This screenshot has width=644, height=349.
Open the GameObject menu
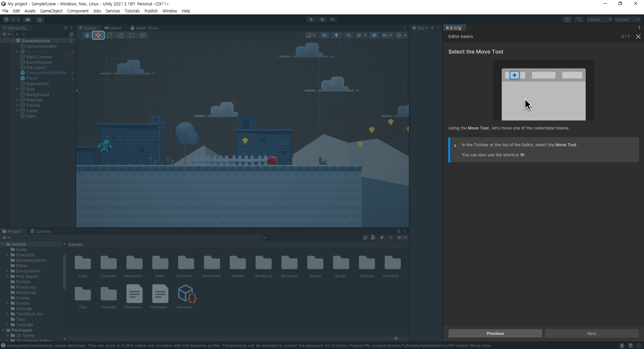[51, 11]
